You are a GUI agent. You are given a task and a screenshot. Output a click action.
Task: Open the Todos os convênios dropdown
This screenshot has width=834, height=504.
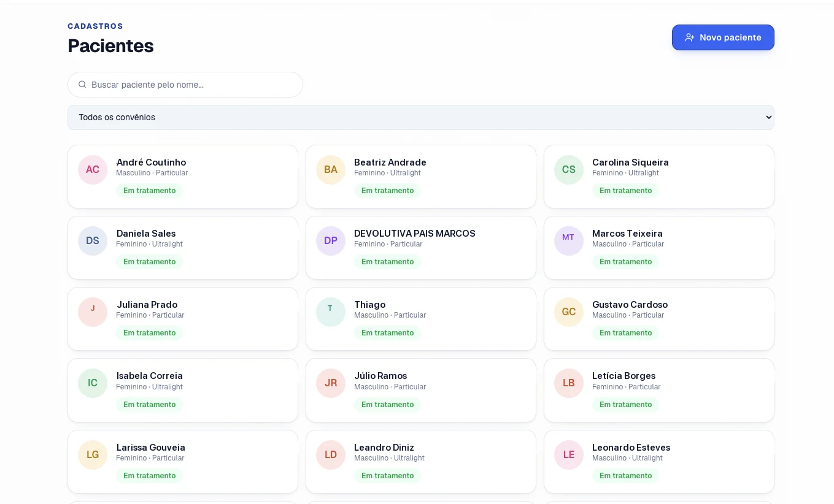click(421, 117)
